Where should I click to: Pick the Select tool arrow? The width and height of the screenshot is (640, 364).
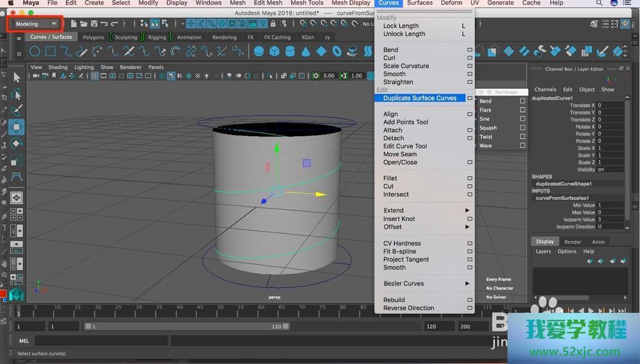point(17,77)
